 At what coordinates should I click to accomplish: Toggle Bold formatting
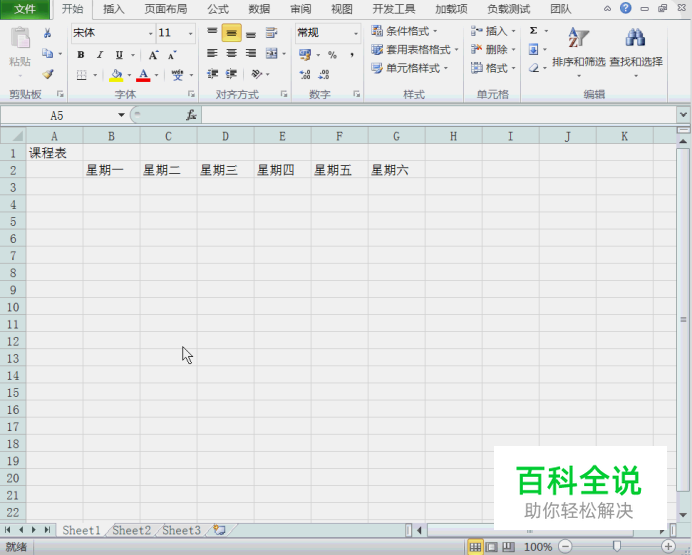click(81, 55)
